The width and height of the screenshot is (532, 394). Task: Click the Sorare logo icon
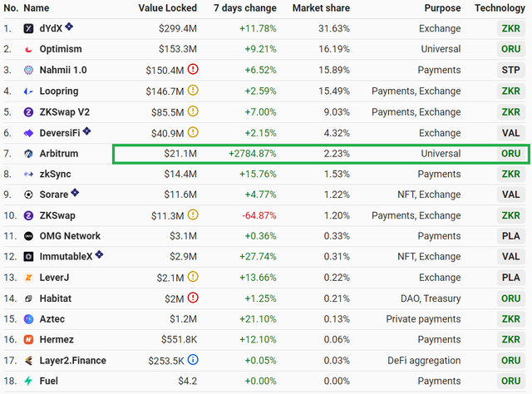tap(28, 195)
